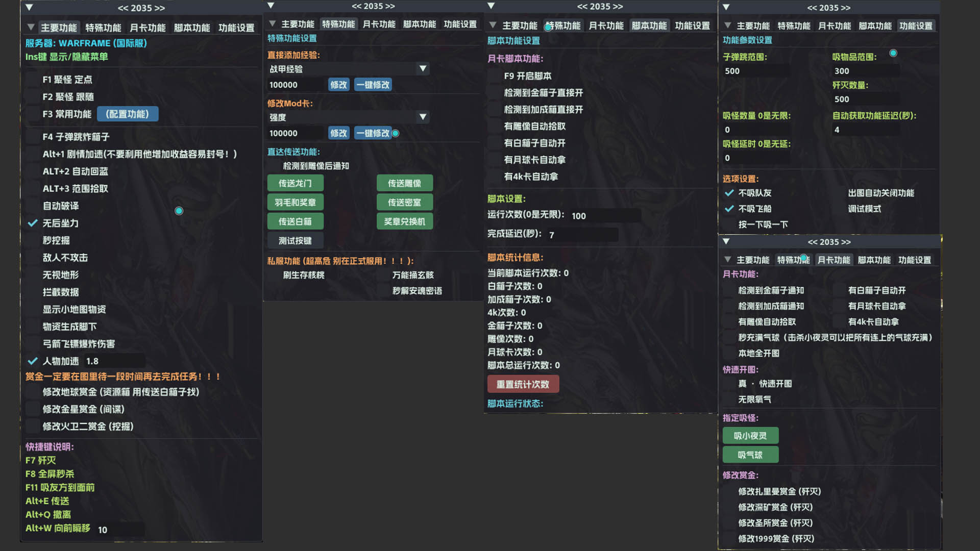Uncheck the 不吸队友 option
Viewport: 980px width, 551px height.
(x=729, y=193)
